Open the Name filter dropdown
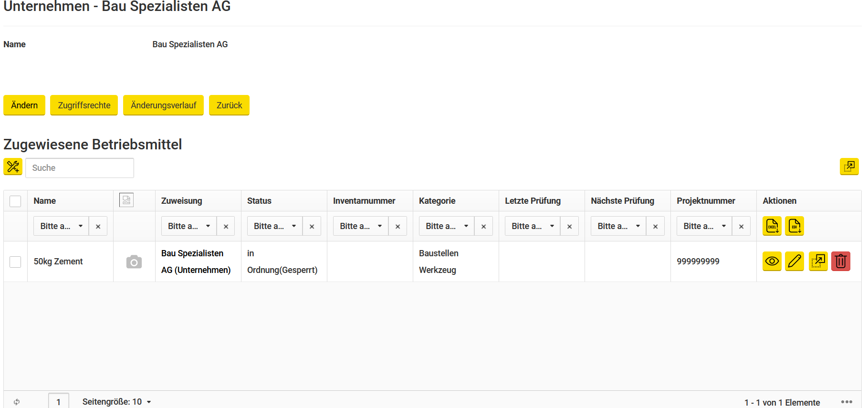Screen dimensions: 868x408 pos(61,226)
